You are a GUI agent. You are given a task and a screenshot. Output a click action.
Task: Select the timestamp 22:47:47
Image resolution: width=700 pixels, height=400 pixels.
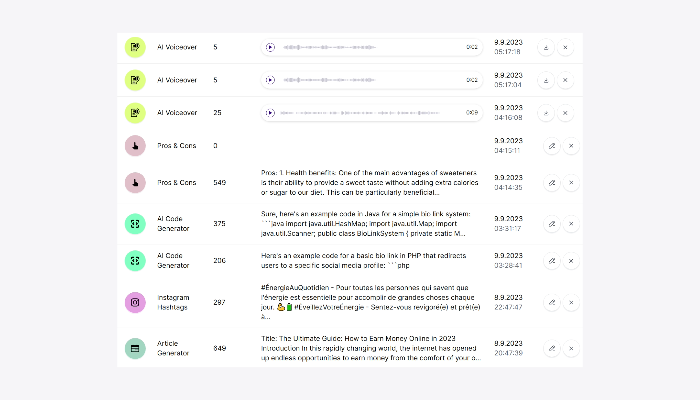coord(508,307)
